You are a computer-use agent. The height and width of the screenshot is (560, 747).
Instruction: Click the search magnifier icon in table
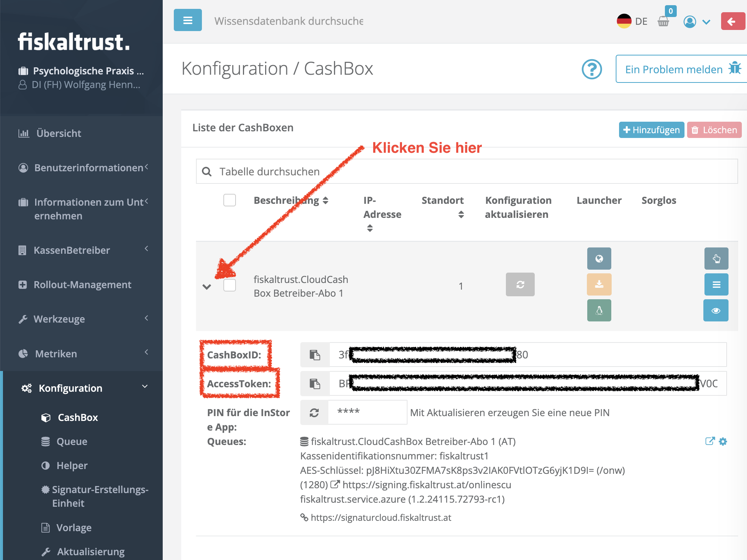(207, 172)
